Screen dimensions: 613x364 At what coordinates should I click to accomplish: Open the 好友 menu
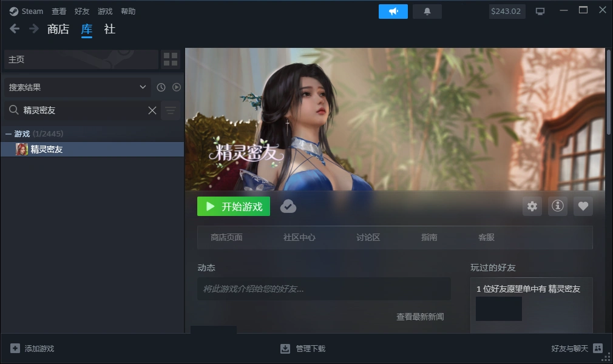(82, 12)
